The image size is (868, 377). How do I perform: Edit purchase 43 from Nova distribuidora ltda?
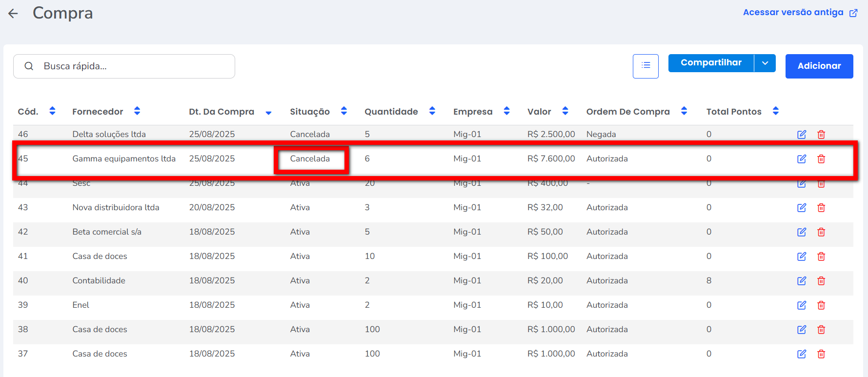pos(801,208)
